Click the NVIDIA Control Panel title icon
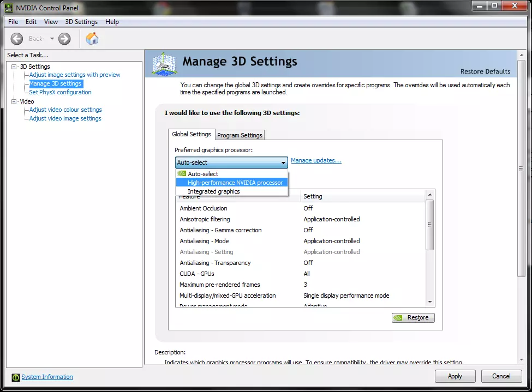532x392 pixels. click(x=9, y=8)
